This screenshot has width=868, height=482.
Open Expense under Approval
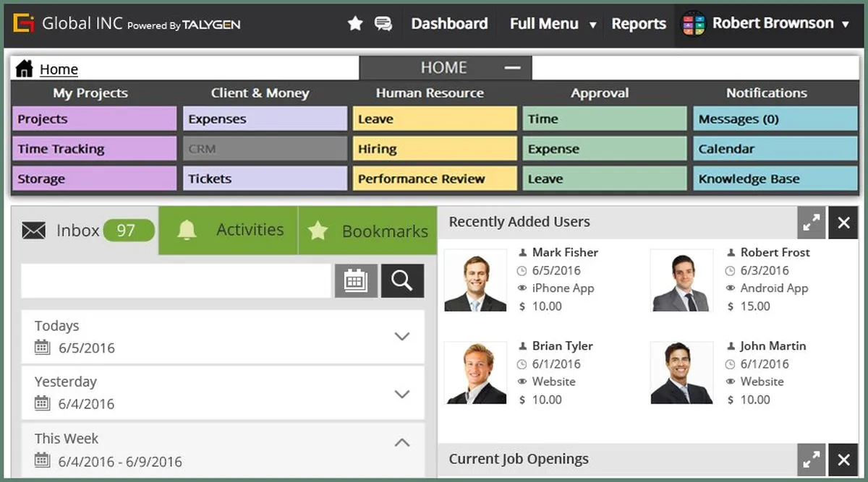coord(605,149)
